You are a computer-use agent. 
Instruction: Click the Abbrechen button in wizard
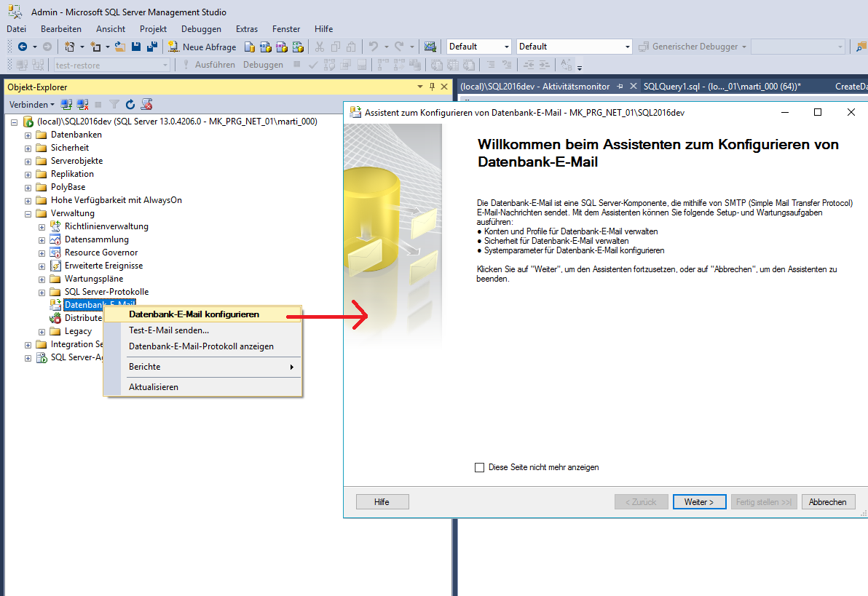point(828,502)
